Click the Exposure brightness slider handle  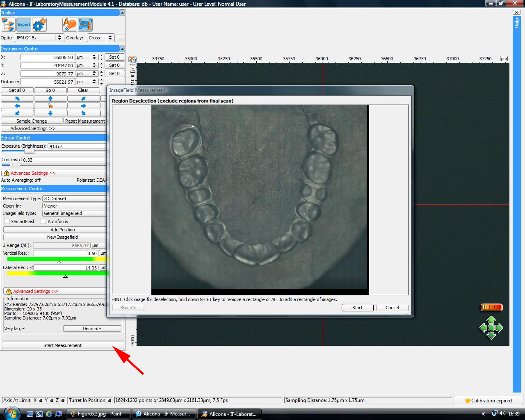coord(29,151)
